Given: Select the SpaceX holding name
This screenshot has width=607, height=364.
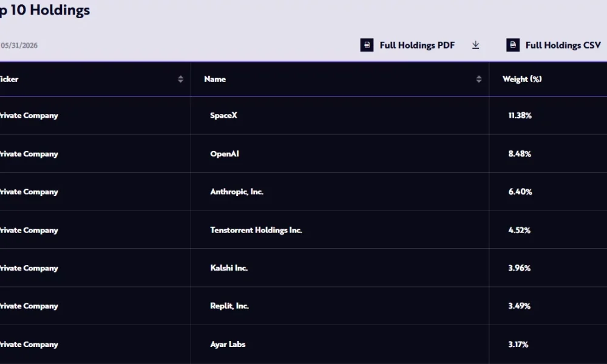Looking at the screenshot, I should (x=223, y=115).
